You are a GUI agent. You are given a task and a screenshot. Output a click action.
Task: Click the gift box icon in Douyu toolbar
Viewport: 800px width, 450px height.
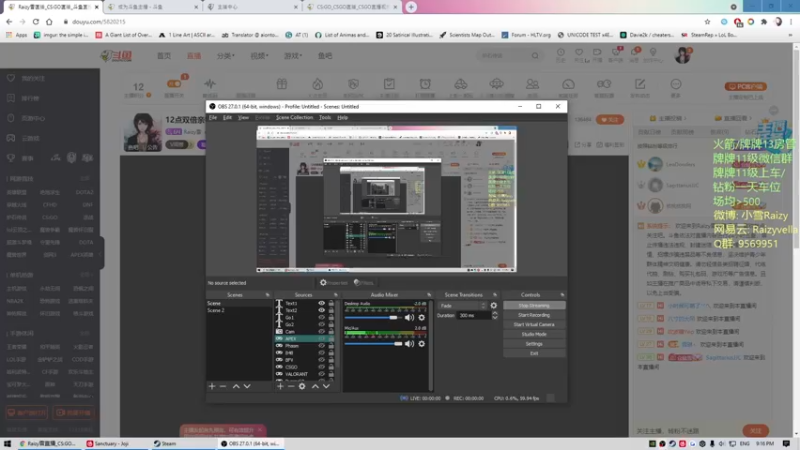pos(282,84)
